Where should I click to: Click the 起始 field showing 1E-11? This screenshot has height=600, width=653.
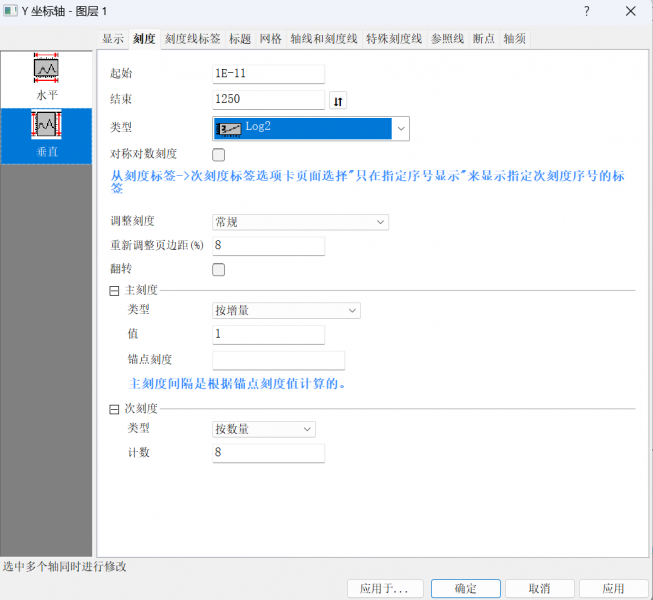point(268,74)
